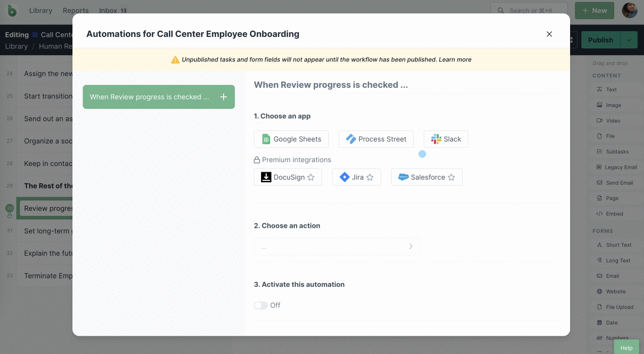Select task 31 Set long-term
Screen dimensions: 644x354
pyautogui.click(x=45, y=231)
